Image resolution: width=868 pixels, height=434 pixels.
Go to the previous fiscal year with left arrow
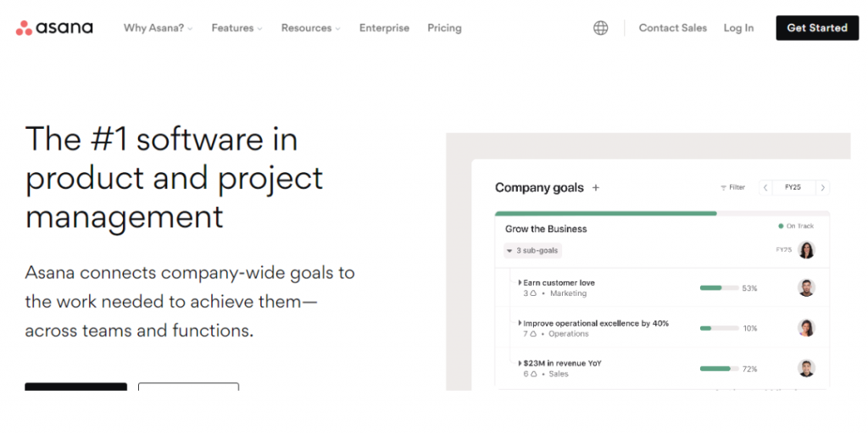pyautogui.click(x=765, y=187)
